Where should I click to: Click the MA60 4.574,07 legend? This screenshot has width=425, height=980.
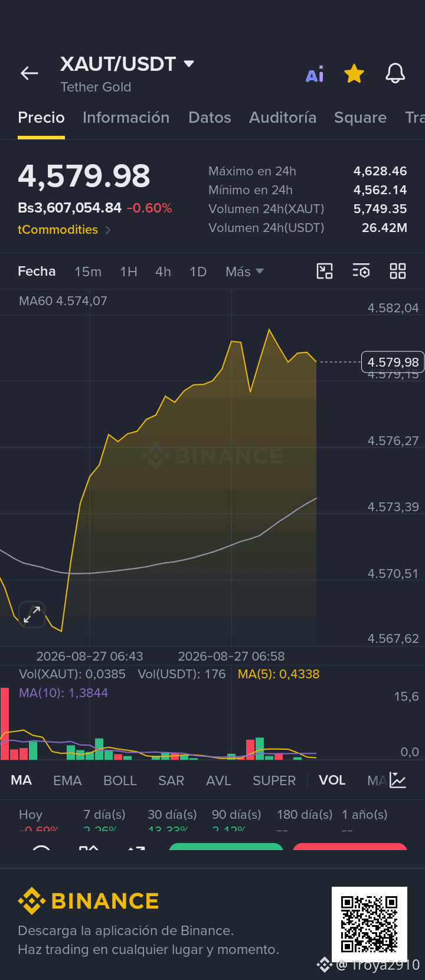coord(63,301)
